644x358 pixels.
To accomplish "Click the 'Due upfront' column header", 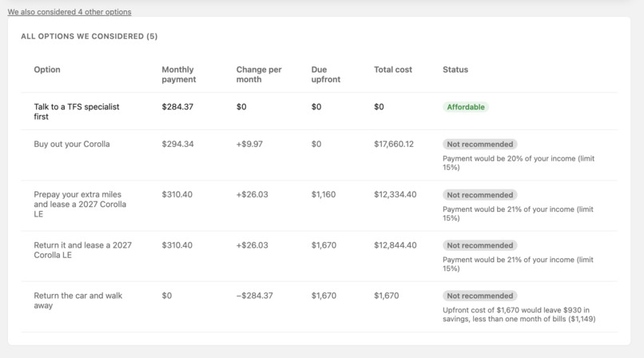I will pos(326,74).
